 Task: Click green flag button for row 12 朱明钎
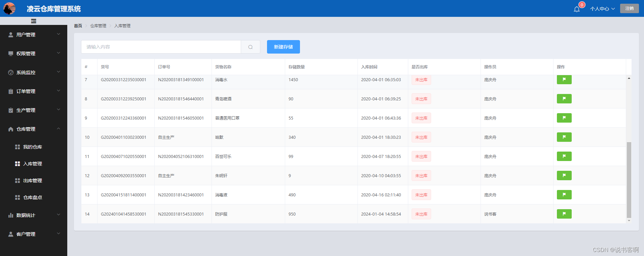click(564, 175)
